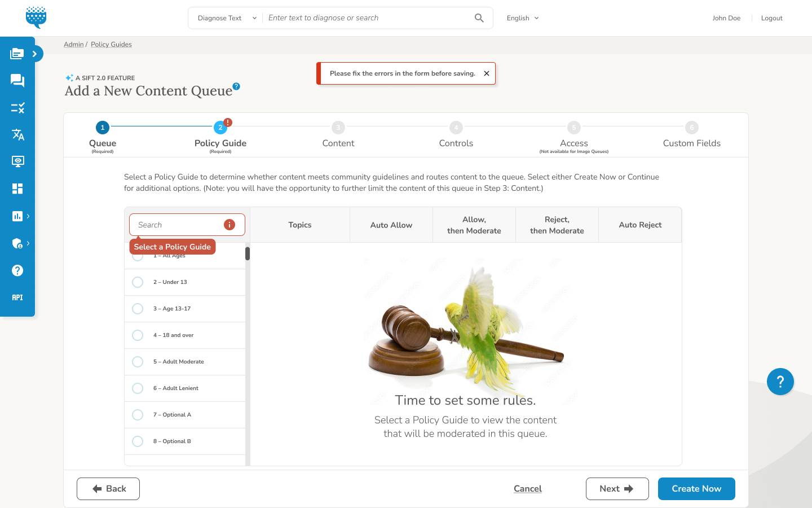Open the Policy Guides breadcrumb link
812x508 pixels.
111,45
